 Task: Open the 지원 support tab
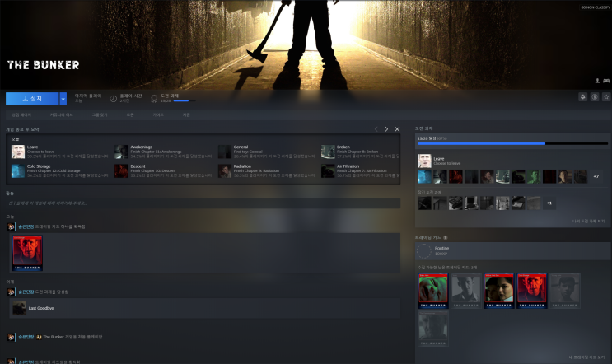pyautogui.click(x=186, y=115)
